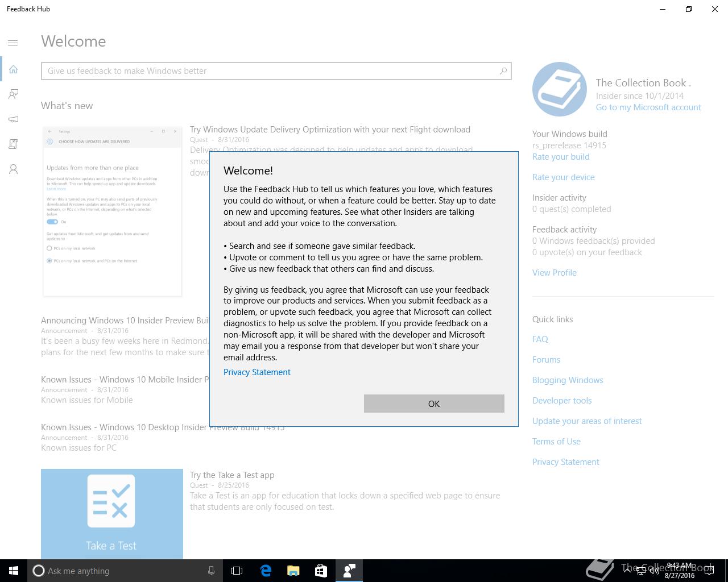Open Known Issues Windows 10 Mobile announcement
The height and width of the screenshot is (582, 728).
tap(126, 380)
